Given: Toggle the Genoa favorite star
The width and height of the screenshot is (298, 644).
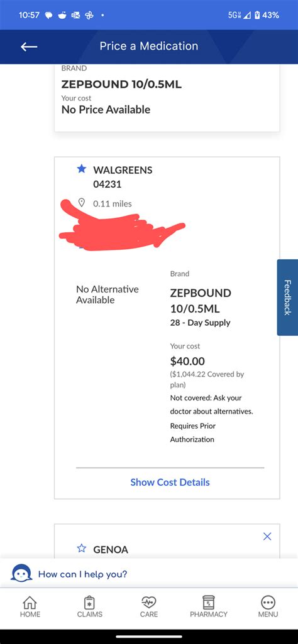Looking at the screenshot, I should click(x=82, y=549).
